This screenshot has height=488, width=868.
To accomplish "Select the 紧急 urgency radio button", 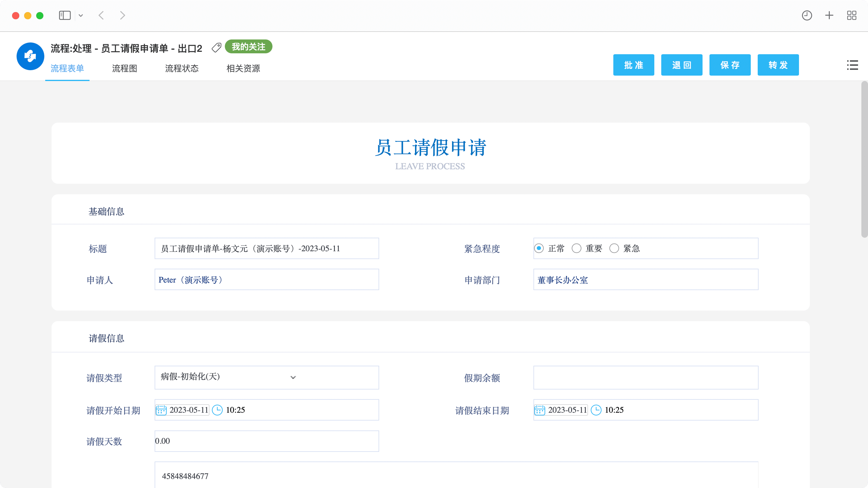I will [614, 248].
